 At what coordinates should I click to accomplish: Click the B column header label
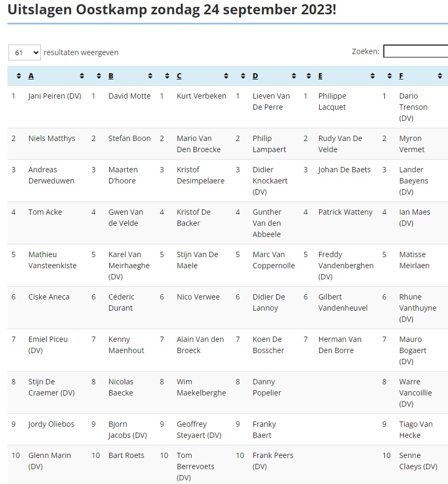pyautogui.click(x=111, y=76)
